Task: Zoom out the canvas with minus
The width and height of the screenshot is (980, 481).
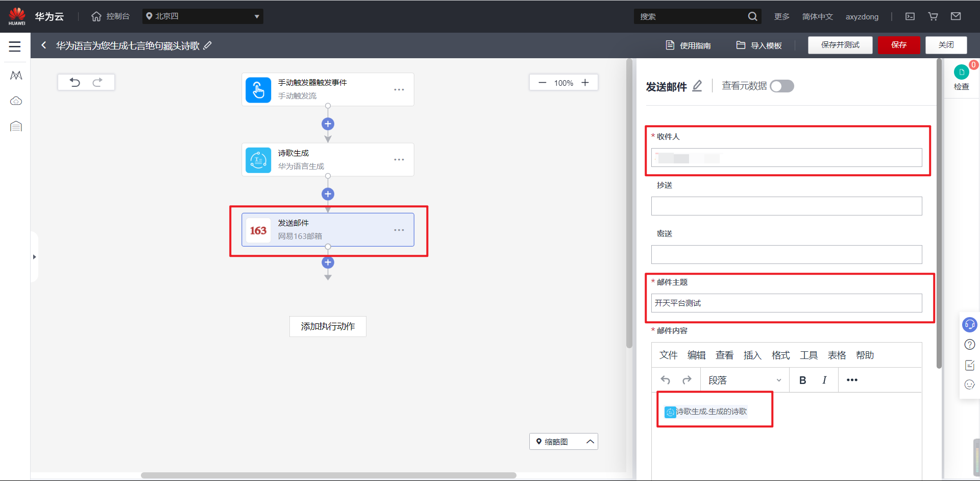Action: coord(542,83)
